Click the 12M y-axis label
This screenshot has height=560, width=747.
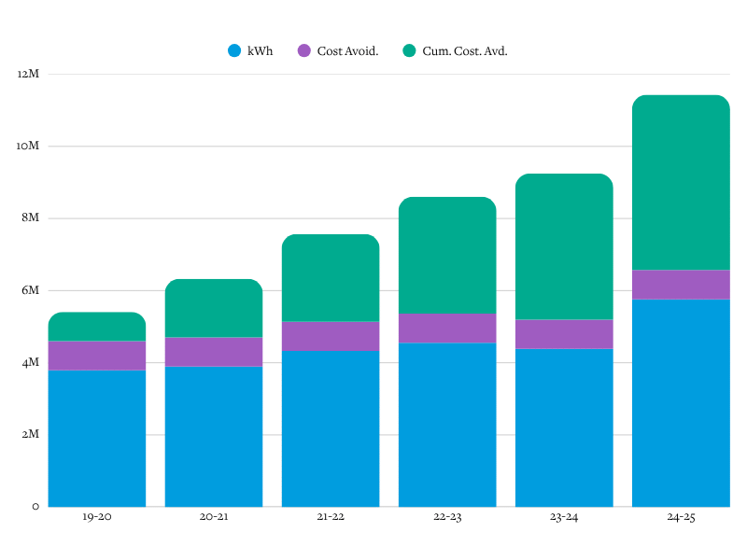(x=28, y=74)
